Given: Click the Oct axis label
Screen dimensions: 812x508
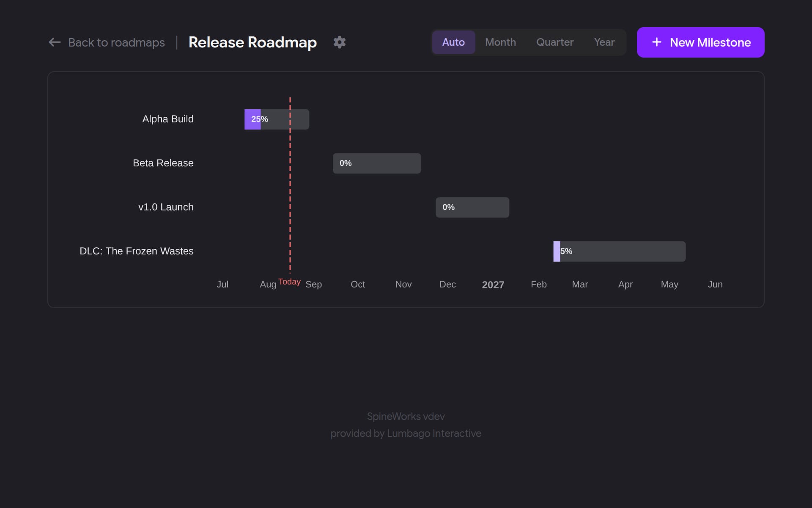Looking at the screenshot, I should 358,284.
